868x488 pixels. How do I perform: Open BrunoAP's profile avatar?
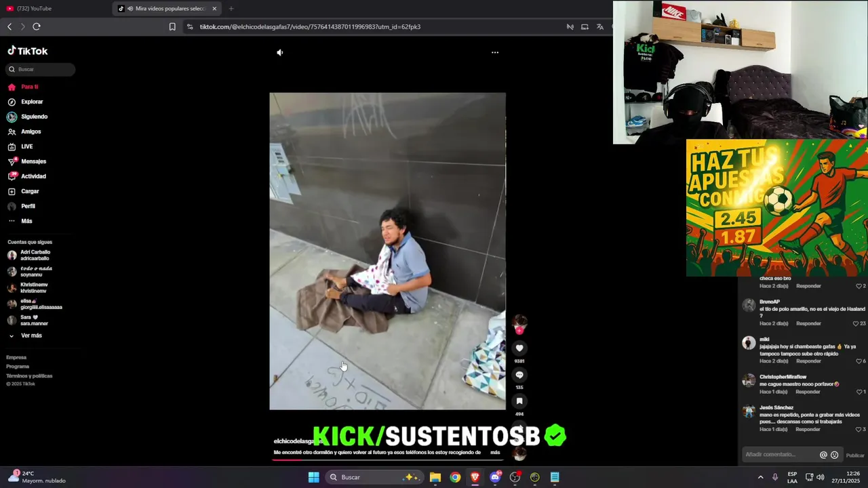(749, 306)
